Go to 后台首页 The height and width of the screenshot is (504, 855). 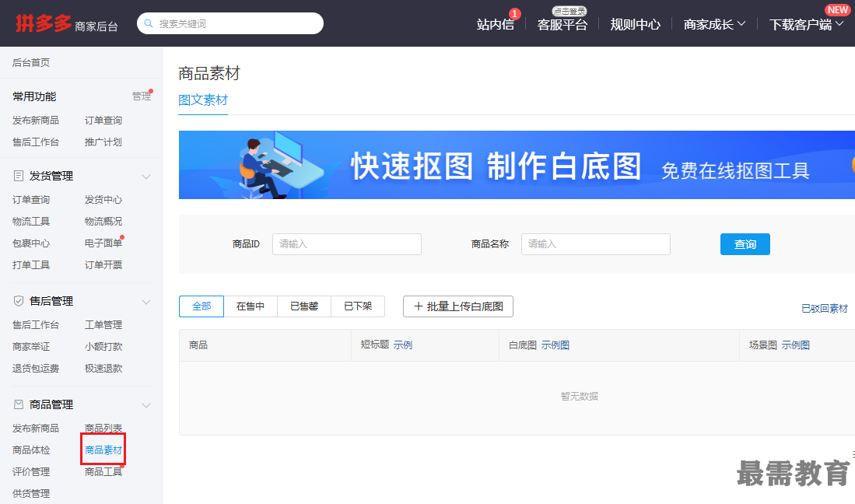click(x=31, y=63)
